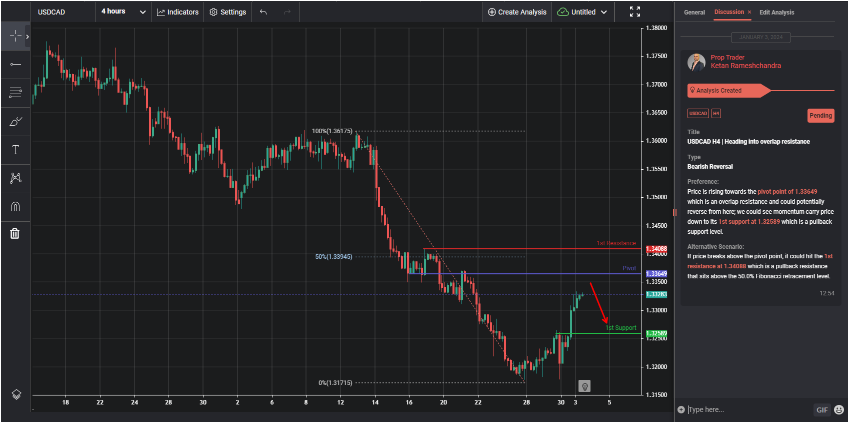Click the pivot point of 1.33649 link
848x422 pixels.
(787, 192)
